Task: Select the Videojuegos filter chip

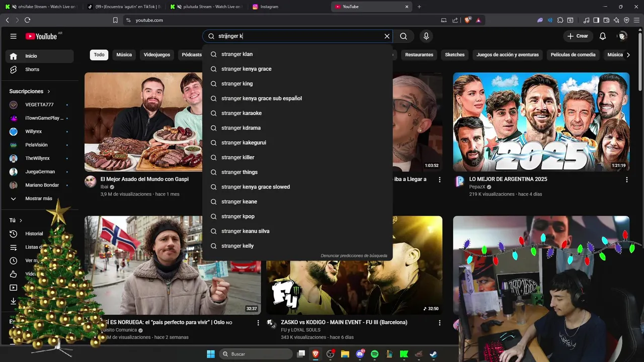Action: tap(157, 55)
